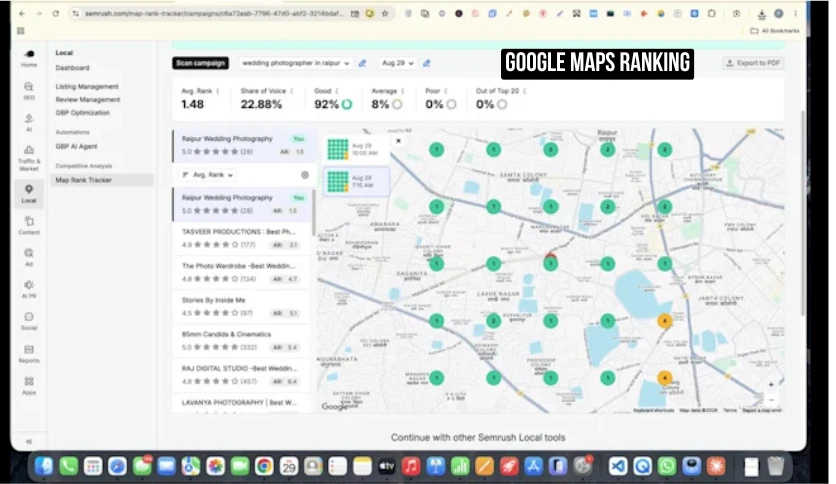Open the Reports sidebar icon
Image resolution: width=836 pixels, height=484 pixels.
pyautogui.click(x=29, y=353)
